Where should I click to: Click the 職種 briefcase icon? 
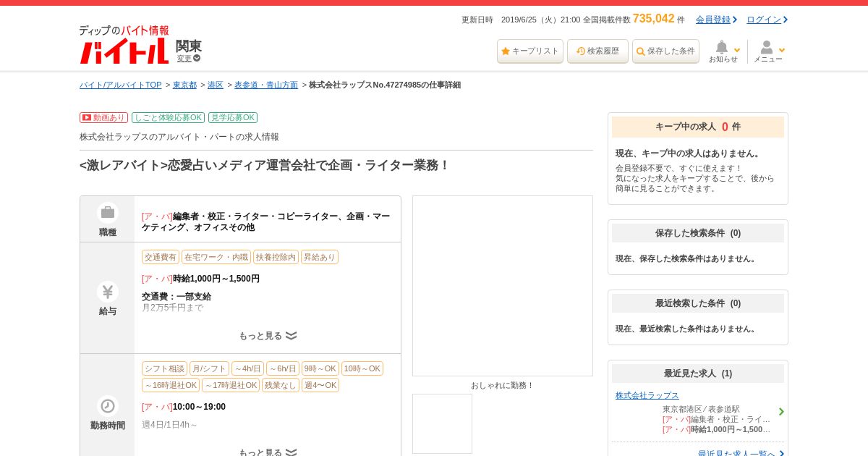[108, 213]
